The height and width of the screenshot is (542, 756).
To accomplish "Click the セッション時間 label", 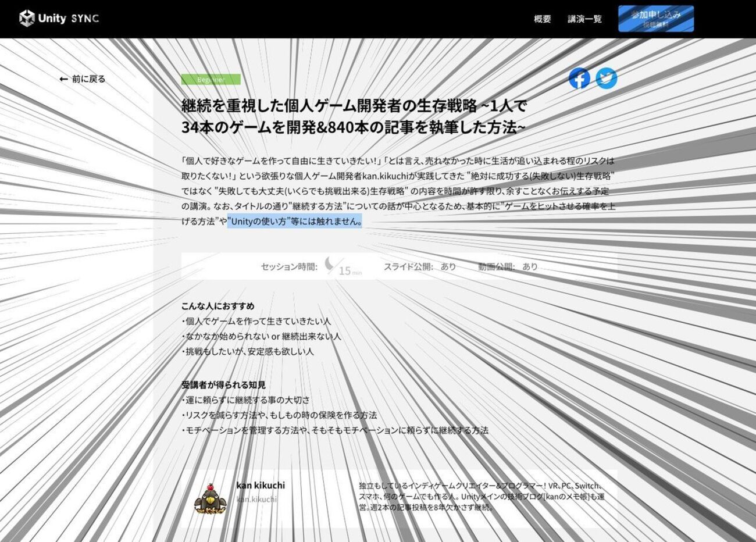I will point(289,267).
